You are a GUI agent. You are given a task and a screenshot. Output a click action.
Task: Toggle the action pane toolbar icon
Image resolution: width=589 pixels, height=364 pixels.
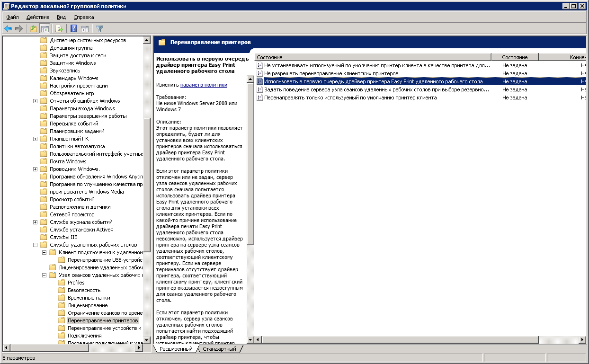coord(85,28)
